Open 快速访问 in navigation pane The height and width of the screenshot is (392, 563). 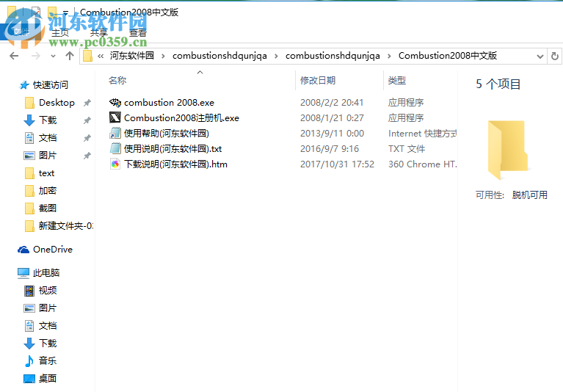click(x=50, y=84)
